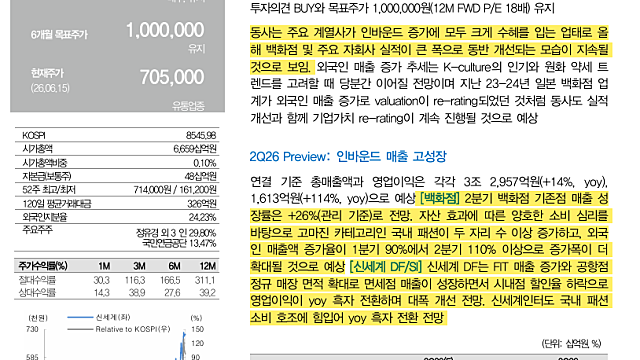Select the 6개월 목표주가 label
The height and width of the screenshot is (360, 640).
59,35
